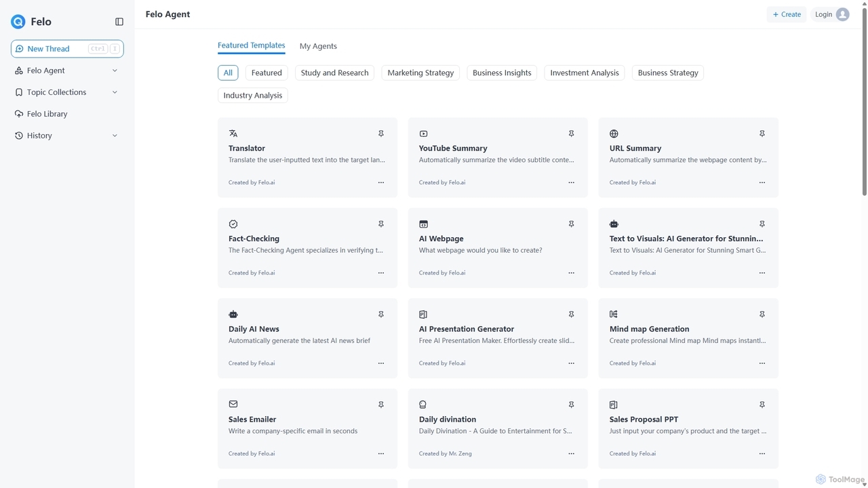Click the Mind map Generation icon
Image resolution: width=868 pixels, height=488 pixels.
tap(614, 314)
